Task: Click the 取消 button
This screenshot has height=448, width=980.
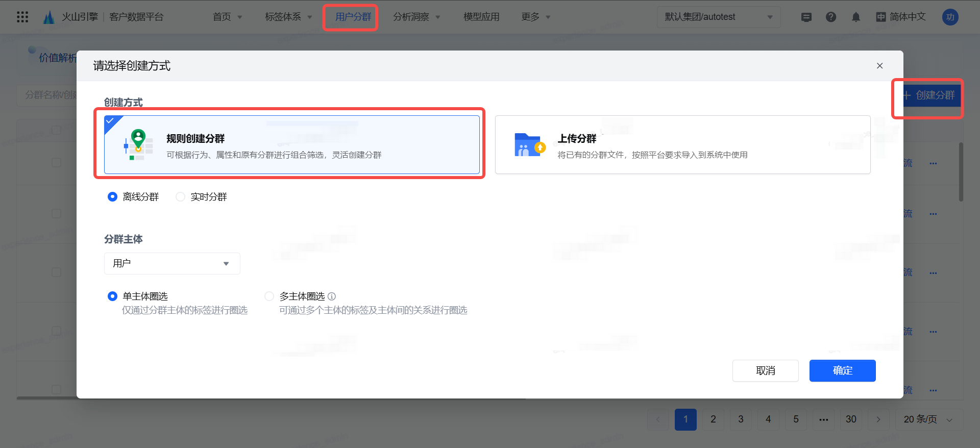Action: coord(766,371)
